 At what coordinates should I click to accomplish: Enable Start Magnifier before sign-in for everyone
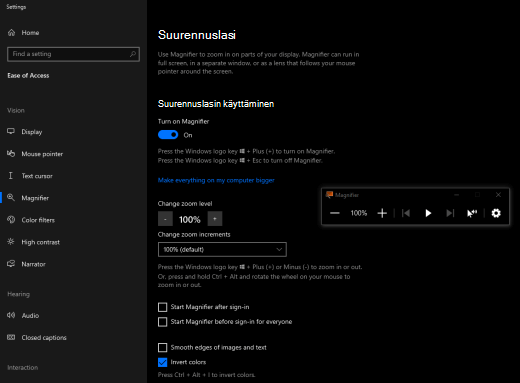click(x=163, y=322)
